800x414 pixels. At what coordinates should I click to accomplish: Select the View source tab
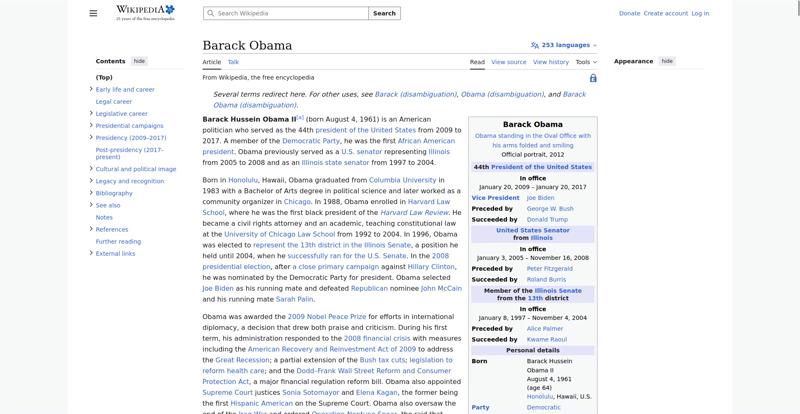tap(509, 62)
